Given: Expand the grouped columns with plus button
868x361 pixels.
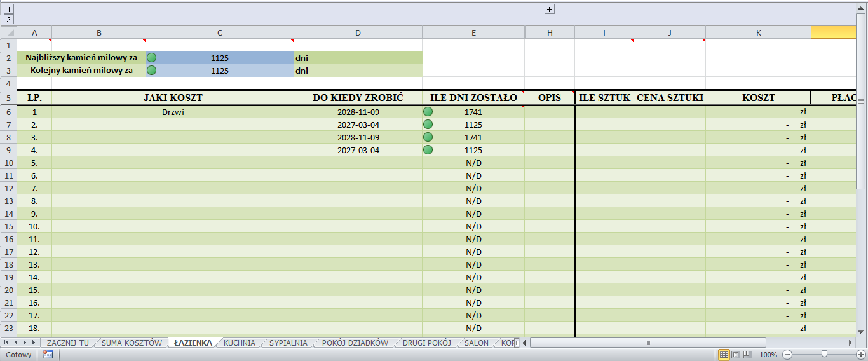Looking at the screenshot, I should coord(550,9).
